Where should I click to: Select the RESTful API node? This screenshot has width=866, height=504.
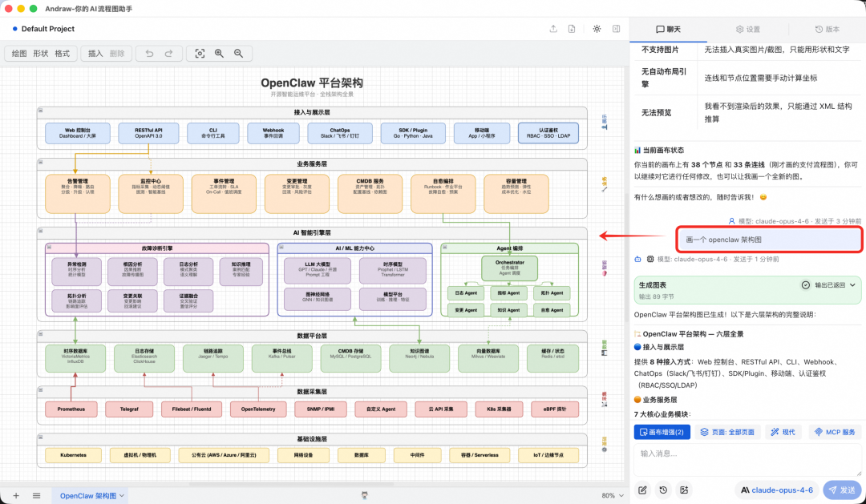click(148, 133)
